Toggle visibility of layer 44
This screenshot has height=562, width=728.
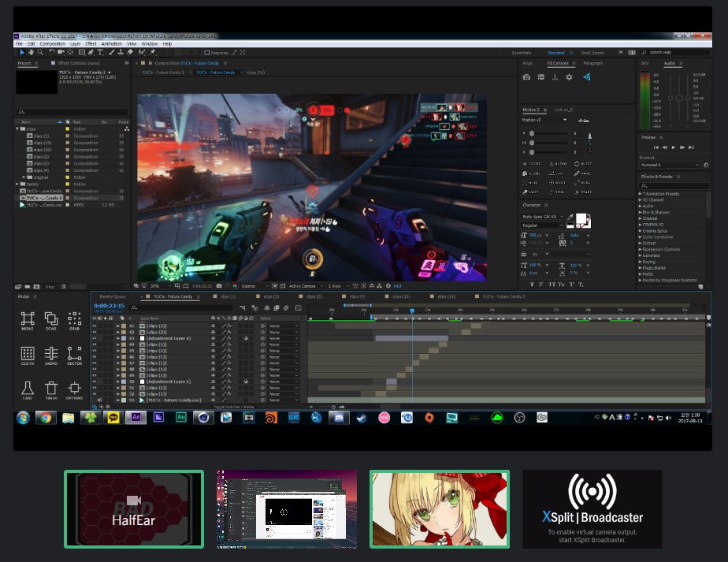pos(95,344)
